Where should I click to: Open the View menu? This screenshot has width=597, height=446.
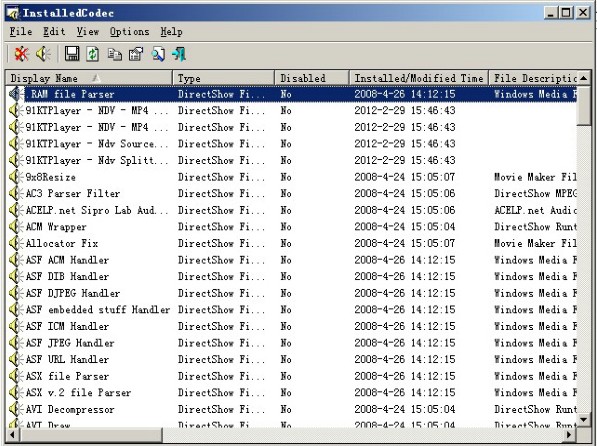tap(88, 32)
